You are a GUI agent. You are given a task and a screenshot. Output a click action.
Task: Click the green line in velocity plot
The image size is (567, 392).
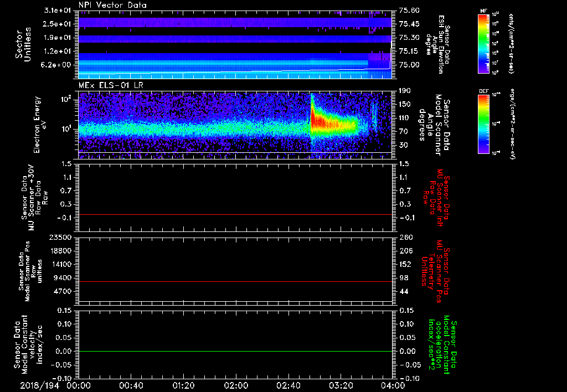pos(235,351)
